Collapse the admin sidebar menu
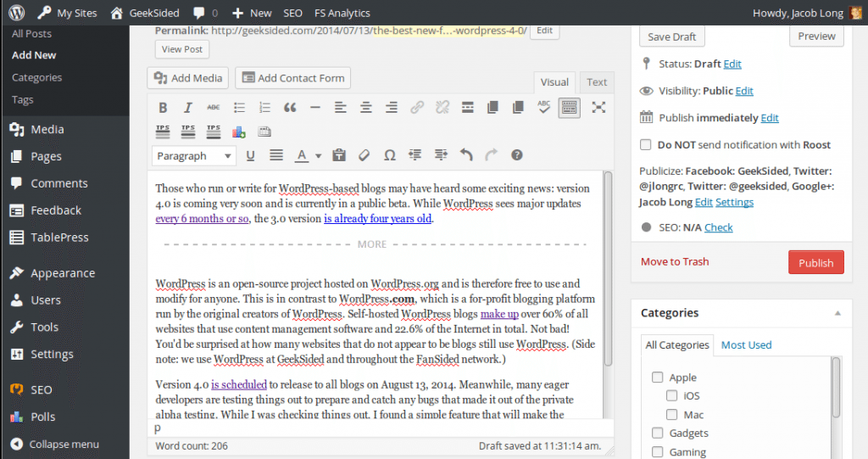This screenshot has height=459, width=868. click(x=55, y=444)
